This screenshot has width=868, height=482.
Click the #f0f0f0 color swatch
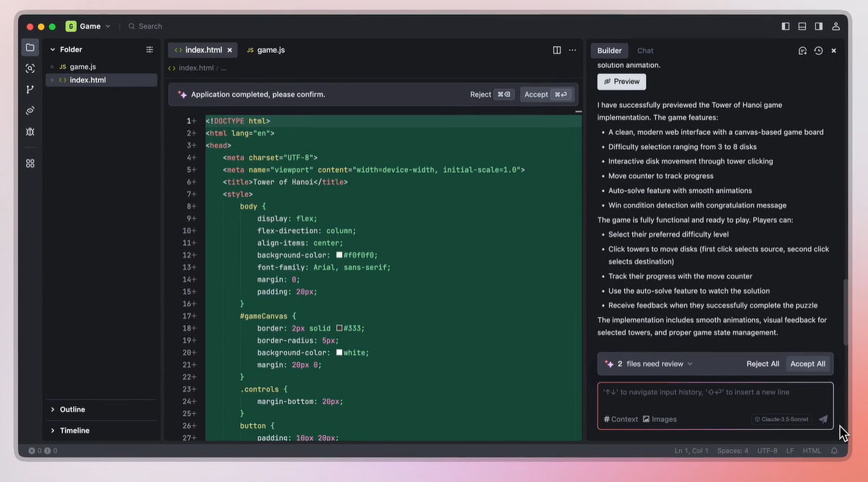(x=339, y=255)
